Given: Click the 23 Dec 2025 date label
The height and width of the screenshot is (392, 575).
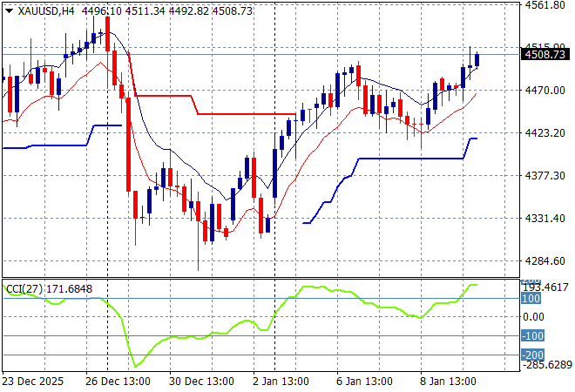Looking at the screenshot, I should click(33, 382).
